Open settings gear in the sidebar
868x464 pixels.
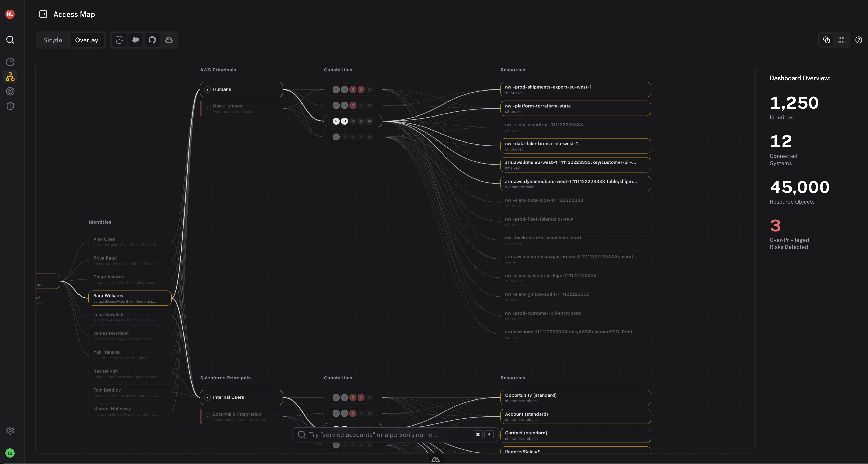click(x=10, y=431)
